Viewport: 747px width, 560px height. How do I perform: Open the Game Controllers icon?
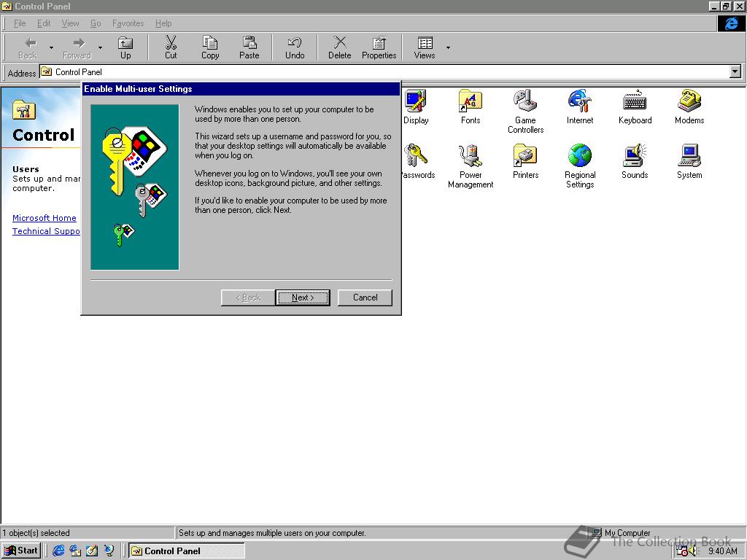525,112
